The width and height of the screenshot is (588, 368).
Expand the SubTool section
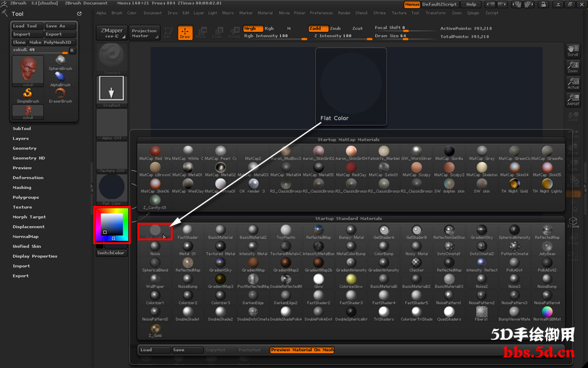pyautogui.click(x=22, y=129)
